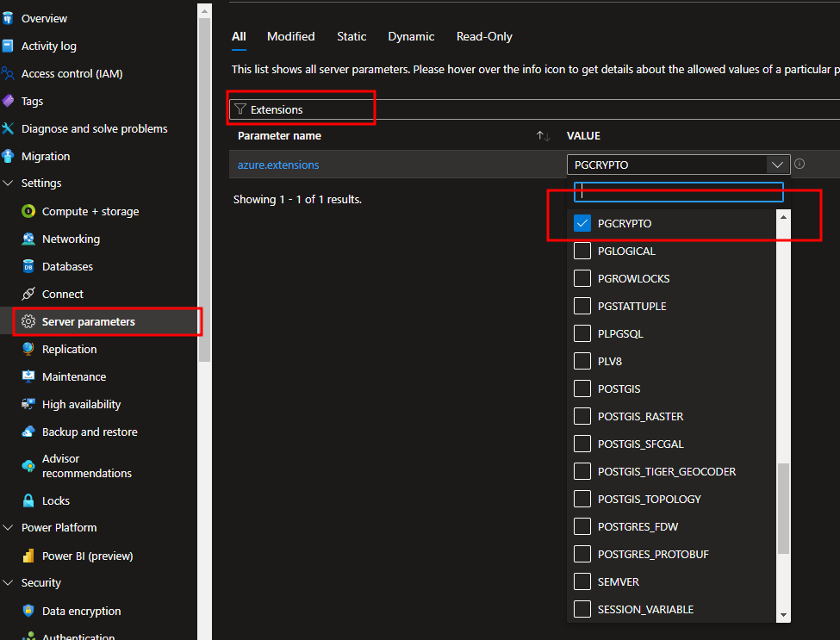Viewport: 840px width, 640px height.
Task: Click the sidebar scrollbar thumb
Action: tap(204, 190)
